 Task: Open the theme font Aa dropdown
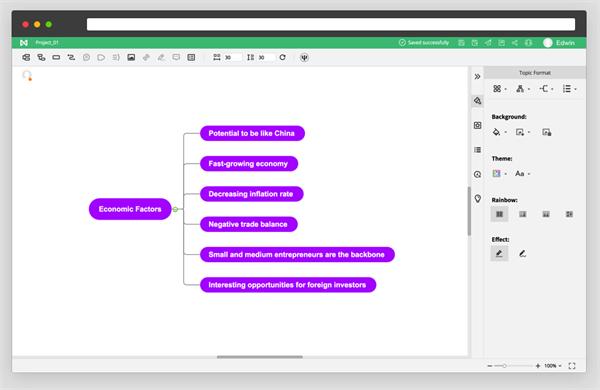pos(523,174)
